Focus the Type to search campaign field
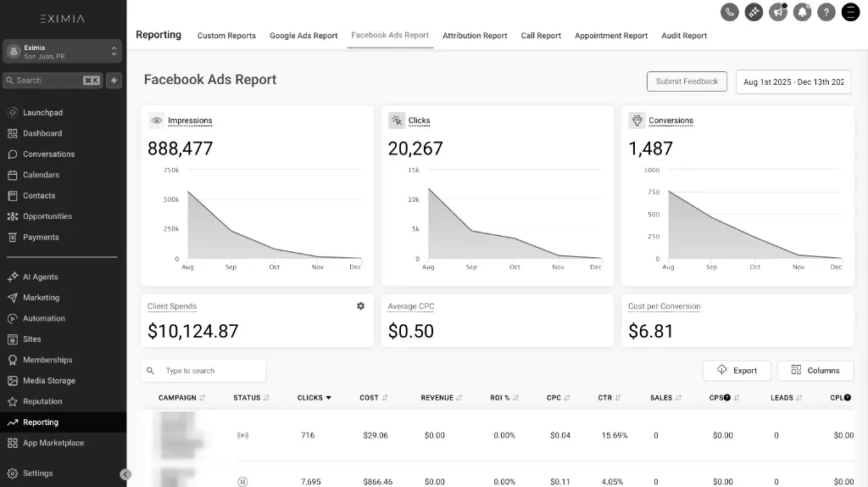This screenshot has width=868, height=487. [x=203, y=371]
